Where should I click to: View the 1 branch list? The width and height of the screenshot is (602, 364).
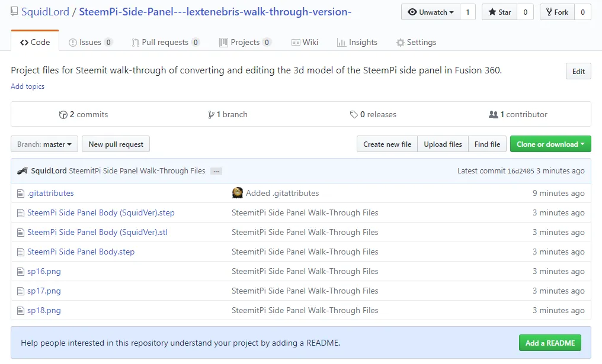(x=228, y=114)
